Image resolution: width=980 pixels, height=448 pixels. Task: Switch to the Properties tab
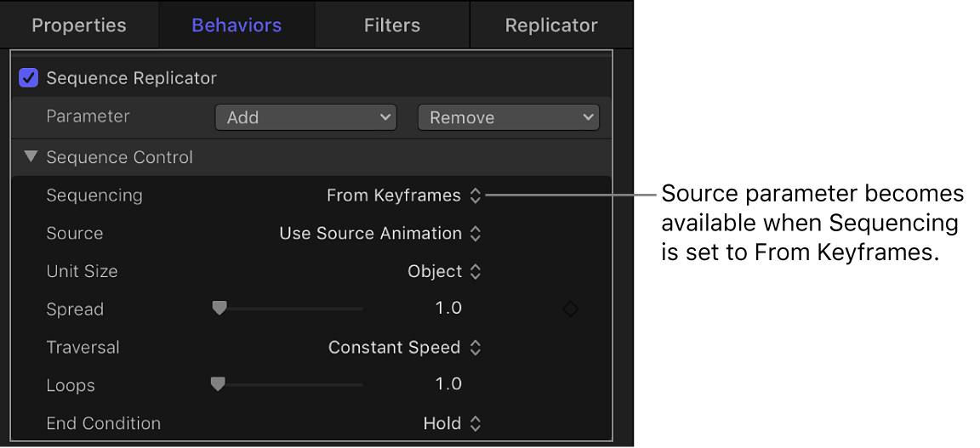pyautogui.click(x=78, y=26)
